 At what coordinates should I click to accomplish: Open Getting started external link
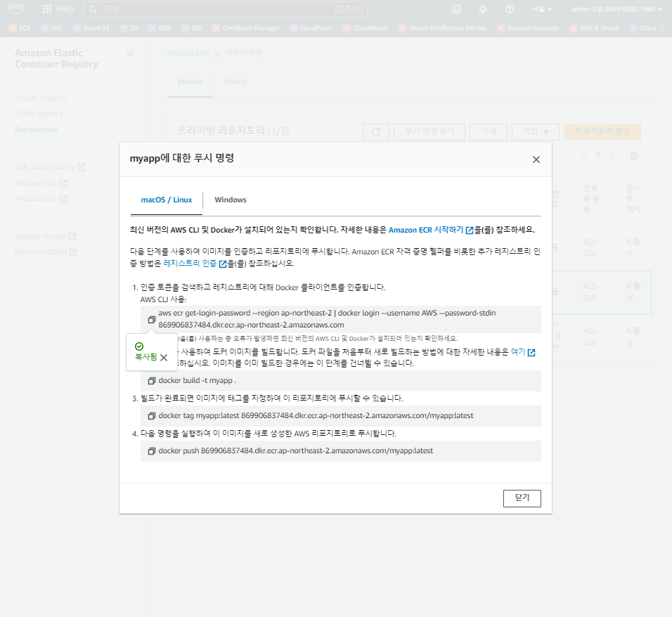point(46,237)
